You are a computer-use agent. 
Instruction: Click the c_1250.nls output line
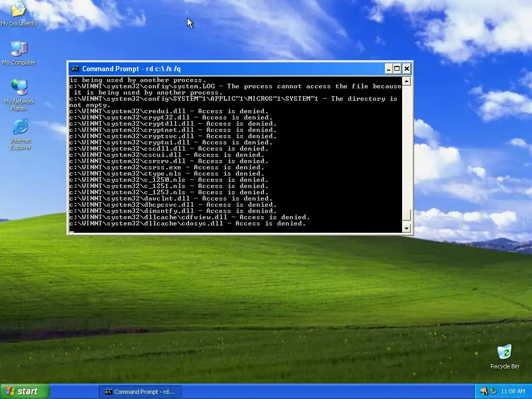click(x=169, y=180)
